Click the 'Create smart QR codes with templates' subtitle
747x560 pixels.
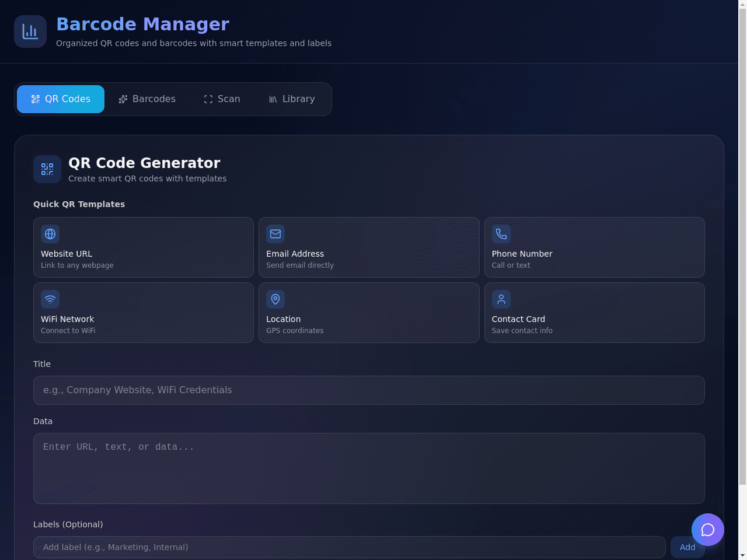tap(147, 178)
